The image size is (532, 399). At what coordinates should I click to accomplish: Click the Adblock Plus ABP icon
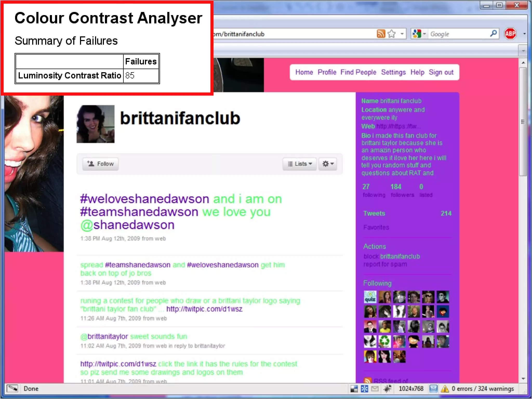tap(510, 34)
